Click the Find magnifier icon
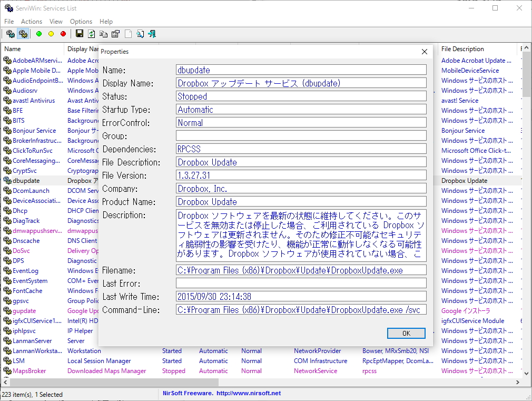This screenshot has height=401, width=532. pos(139,33)
